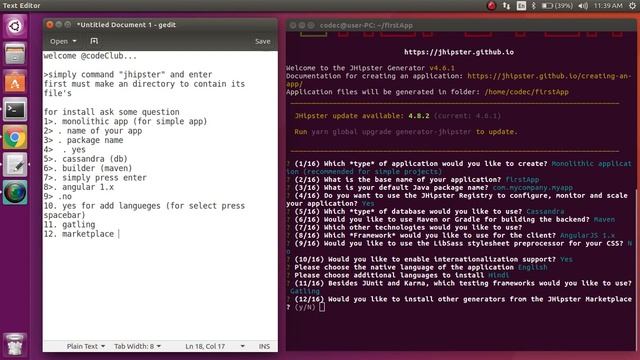The width and height of the screenshot is (640, 360).
Task: Launch the Files manager from dock
Action: (15, 54)
